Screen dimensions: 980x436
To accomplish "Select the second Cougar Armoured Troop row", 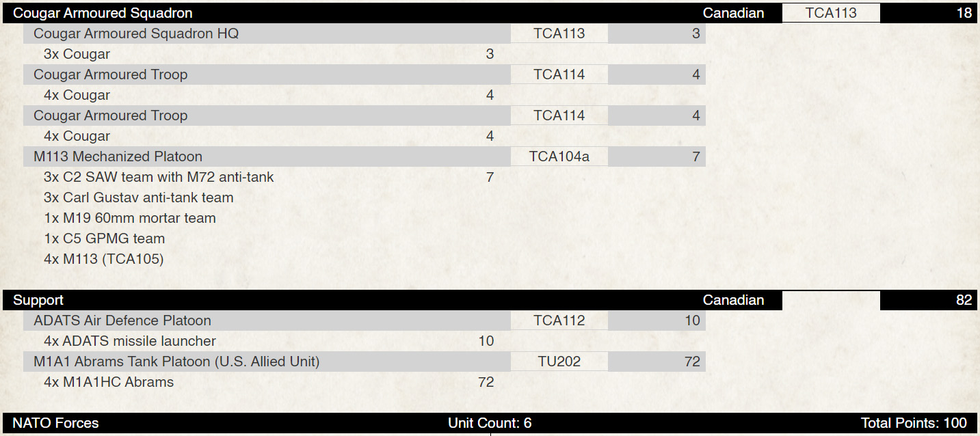I will coord(365,115).
